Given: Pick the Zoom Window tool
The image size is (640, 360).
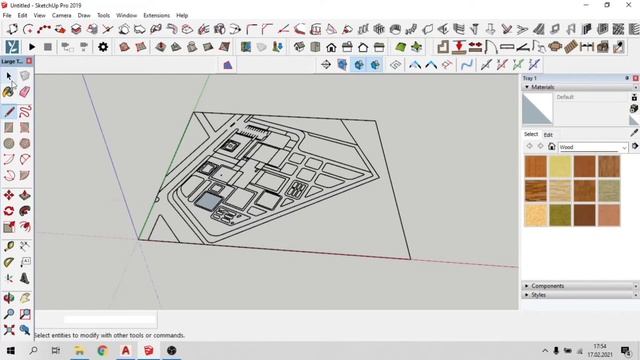Looking at the screenshot, I should tap(24, 314).
